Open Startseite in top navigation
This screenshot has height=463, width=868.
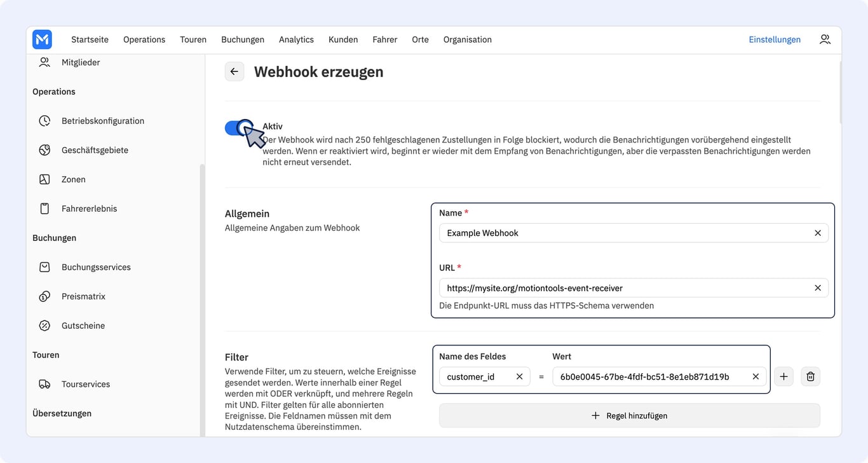pos(90,39)
